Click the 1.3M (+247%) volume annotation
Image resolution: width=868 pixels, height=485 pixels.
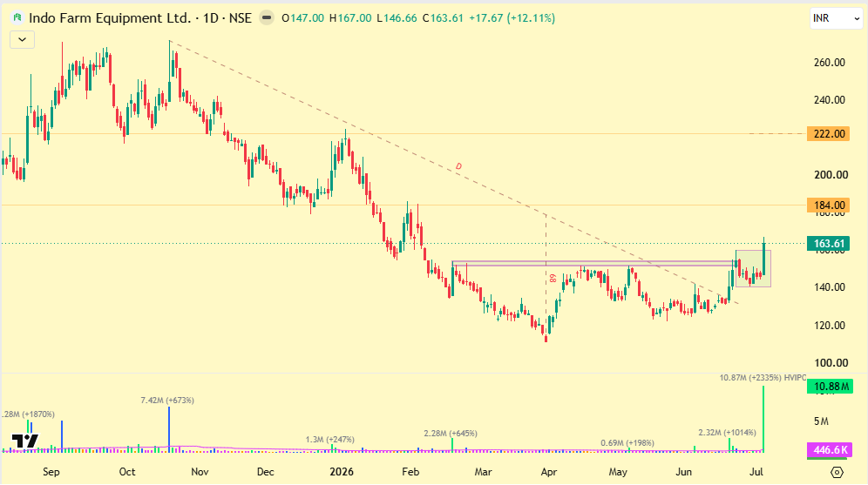tap(330, 440)
